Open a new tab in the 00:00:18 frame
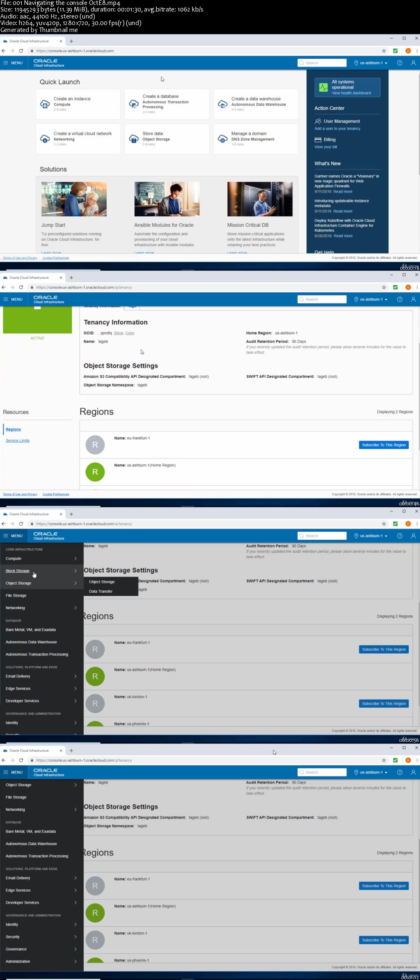 tap(71, 41)
